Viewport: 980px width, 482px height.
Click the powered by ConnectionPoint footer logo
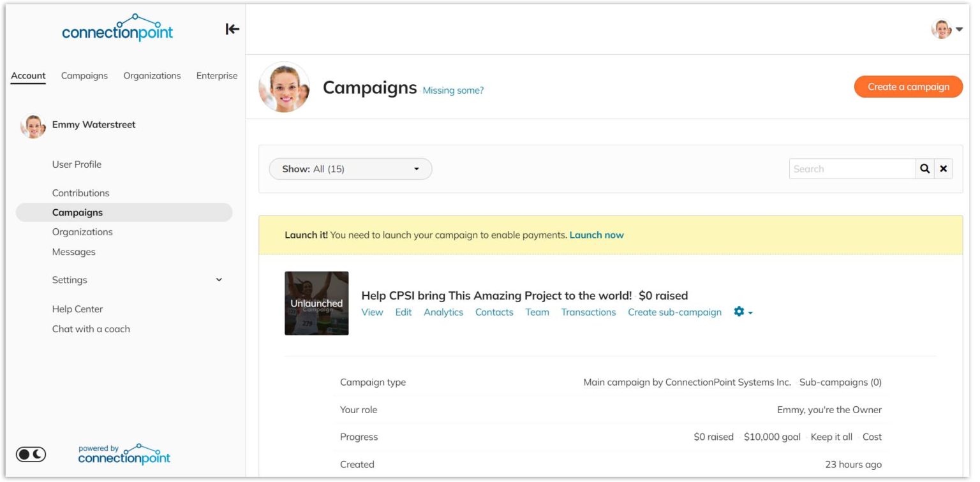pyautogui.click(x=124, y=455)
